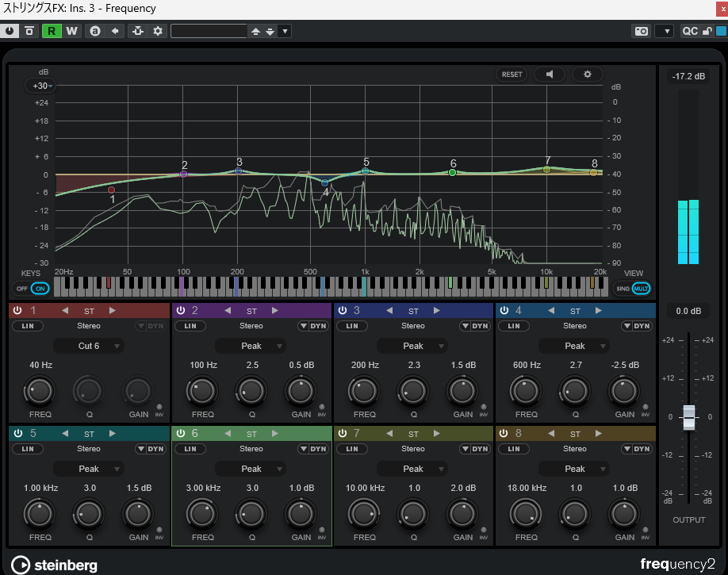Image resolution: width=728 pixels, height=575 pixels.
Task: Toggle band 6 power button
Action: coord(181,433)
